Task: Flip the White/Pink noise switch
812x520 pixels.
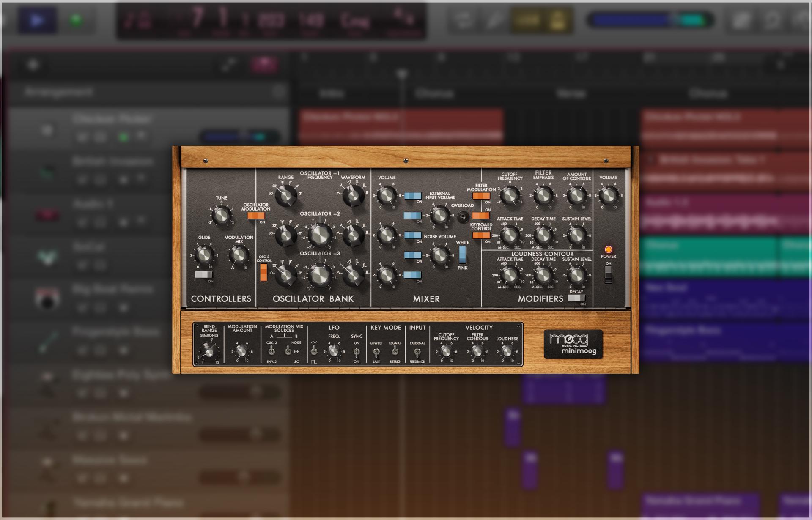Action: click(x=462, y=255)
